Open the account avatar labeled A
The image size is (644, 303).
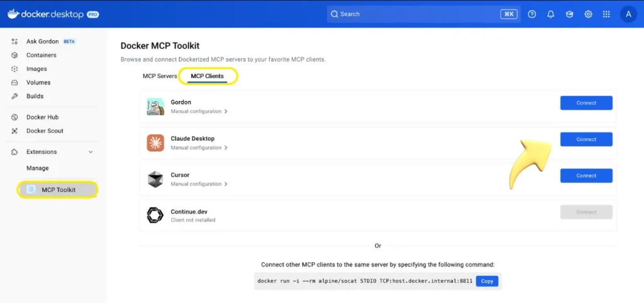coord(628,14)
